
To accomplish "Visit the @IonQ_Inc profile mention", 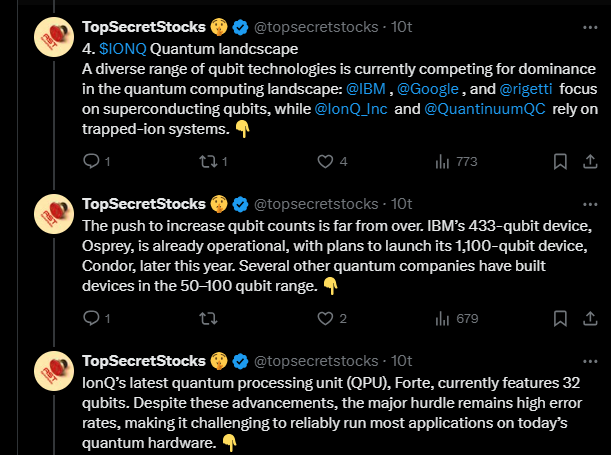I will 351,109.
